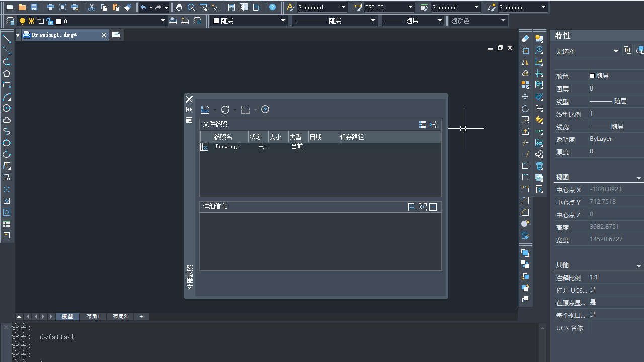Open help in the external reference panel
The width and height of the screenshot is (644, 362).
pyautogui.click(x=265, y=110)
